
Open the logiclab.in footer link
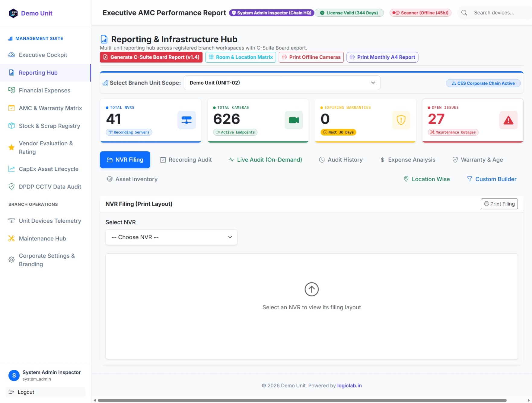[349, 385]
